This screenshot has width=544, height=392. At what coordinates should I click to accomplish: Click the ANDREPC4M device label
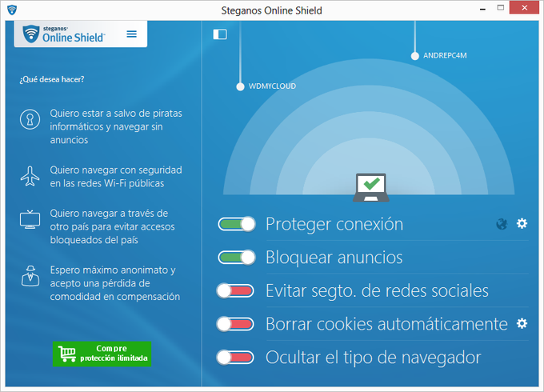point(445,55)
